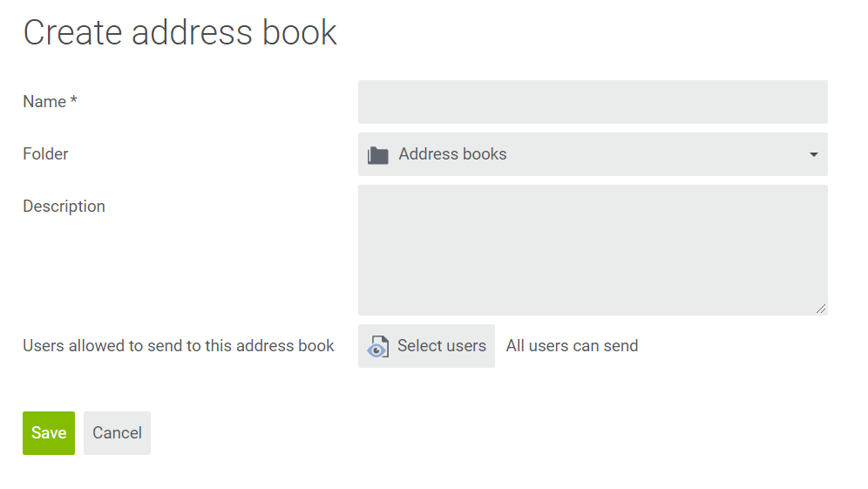
Task: Click inside the Description text area
Action: point(593,250)
